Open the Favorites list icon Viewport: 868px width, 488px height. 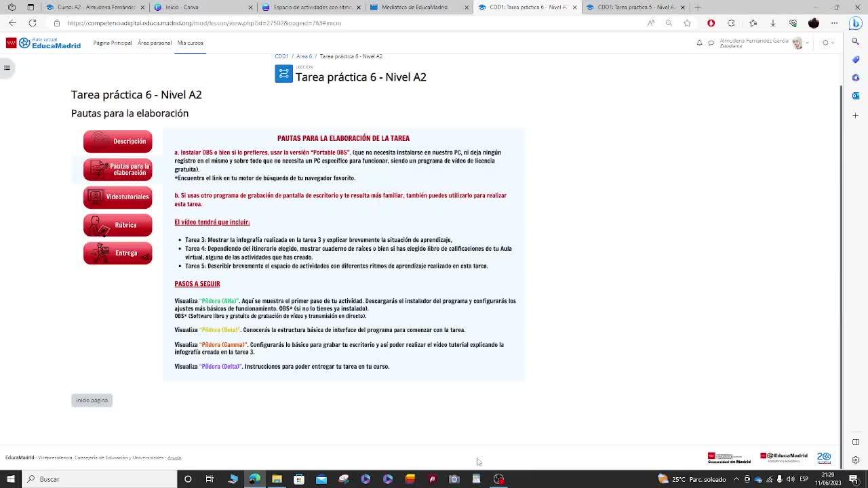(x=753, y=23)
